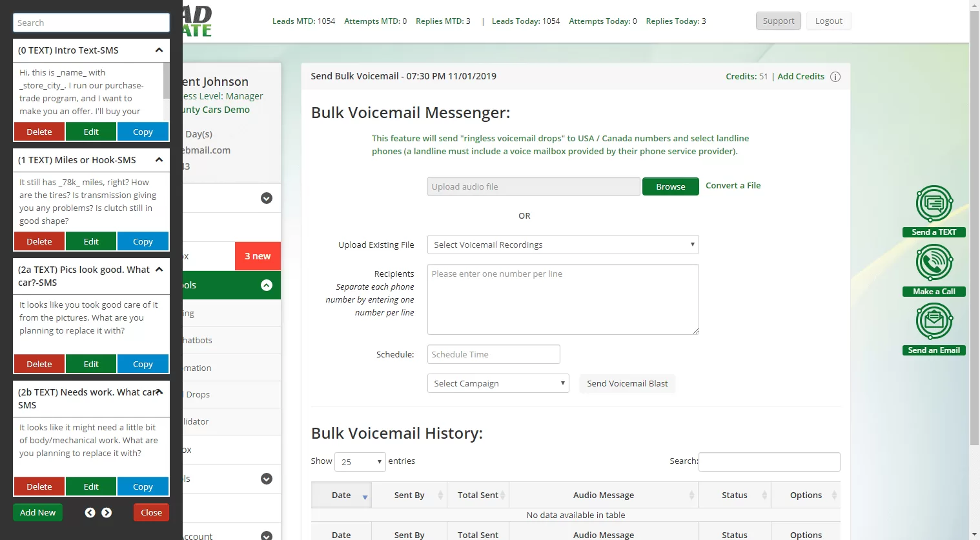Click the Make a Call icon
980x540 pixels.
coord(934,263)
